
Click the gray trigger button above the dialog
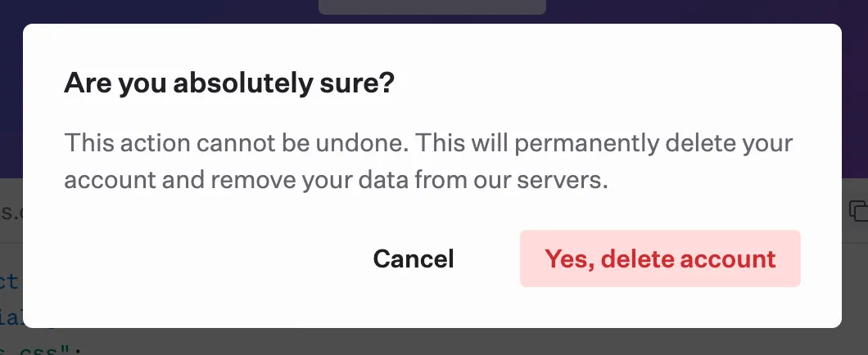[432, 7]
